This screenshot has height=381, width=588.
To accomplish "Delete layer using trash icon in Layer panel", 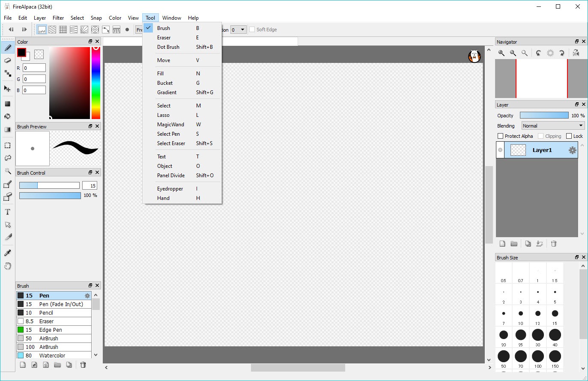I will point(553,244).
